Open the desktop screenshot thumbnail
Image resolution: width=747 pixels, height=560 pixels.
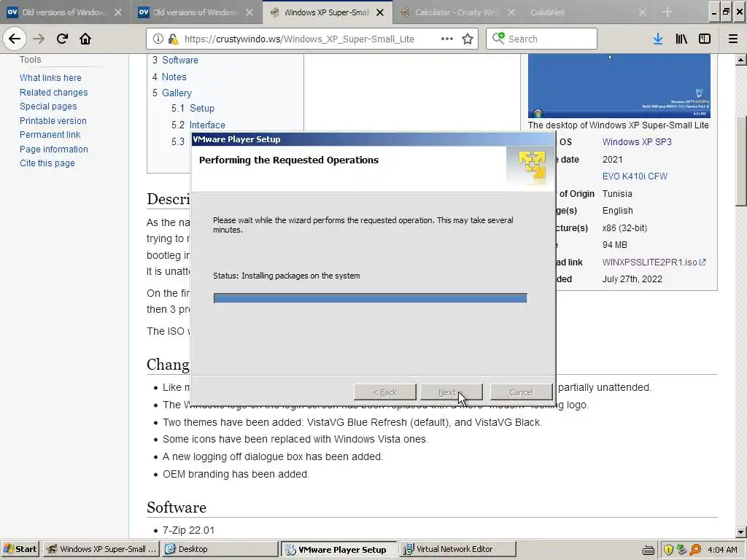(619, 86)
